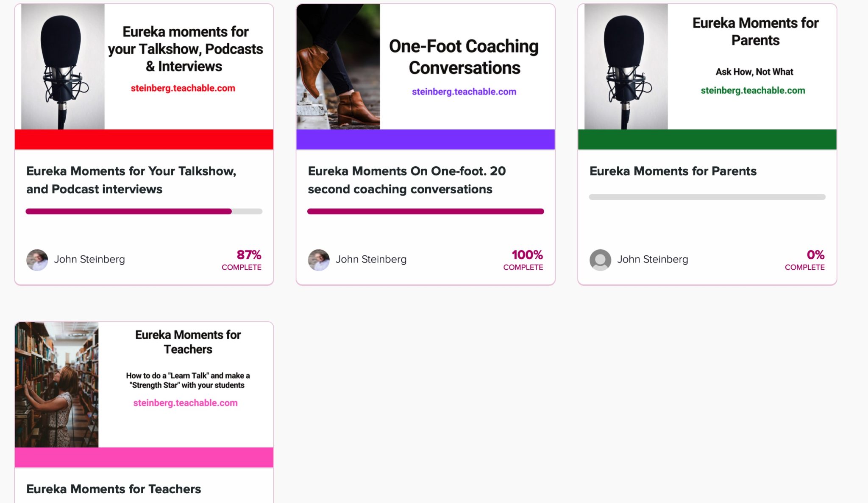Screen dimensions: 868x503
Task: Click the 87% COMPLETE label
Action: point(242,260)
